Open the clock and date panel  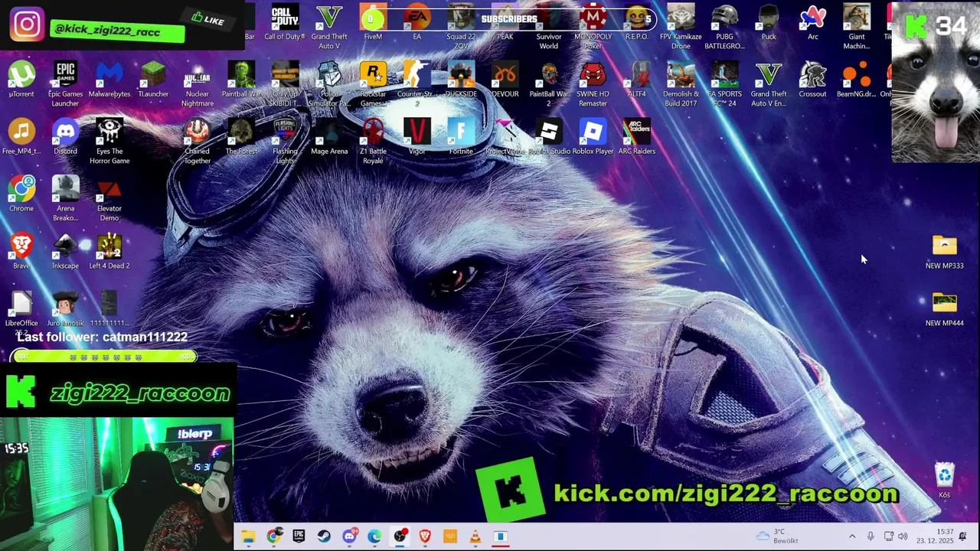[x=946, y=536]
